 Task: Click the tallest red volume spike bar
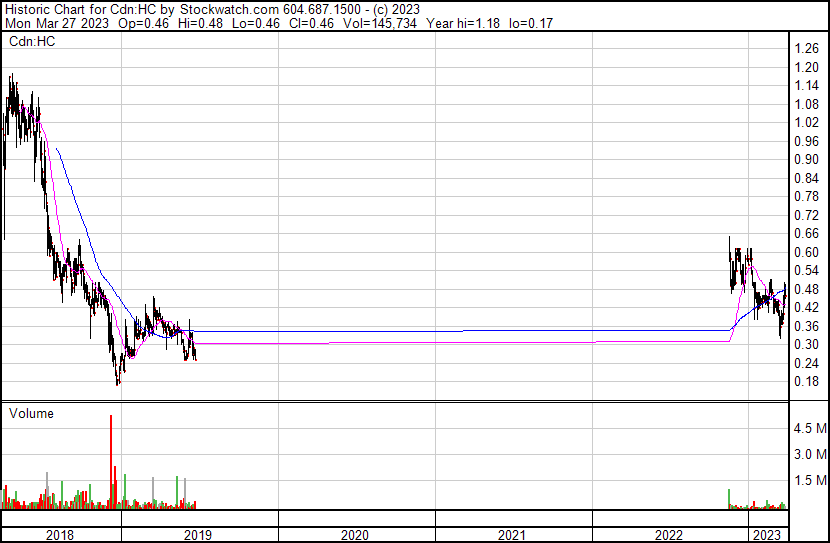[110, 460]
